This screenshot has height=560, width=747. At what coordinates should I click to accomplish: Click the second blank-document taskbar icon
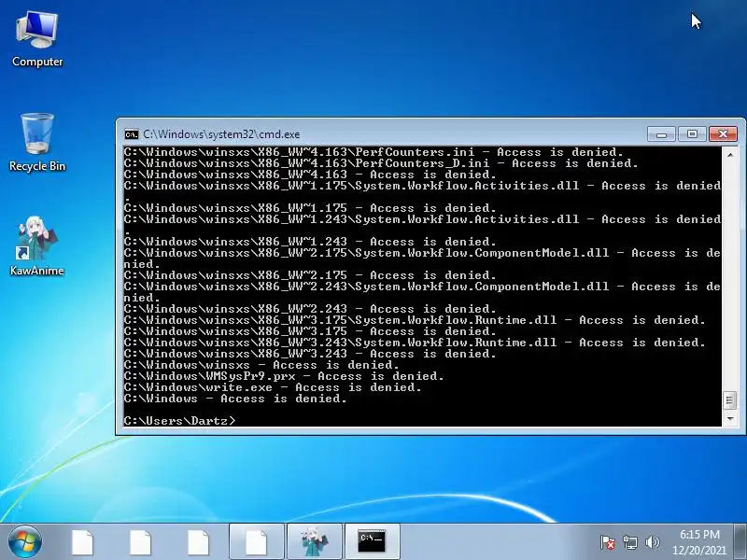141,542
